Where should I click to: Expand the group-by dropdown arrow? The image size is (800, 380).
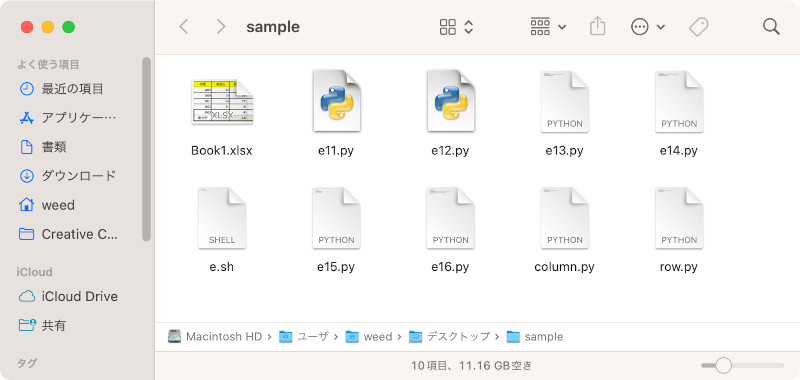tap(562, 27)
